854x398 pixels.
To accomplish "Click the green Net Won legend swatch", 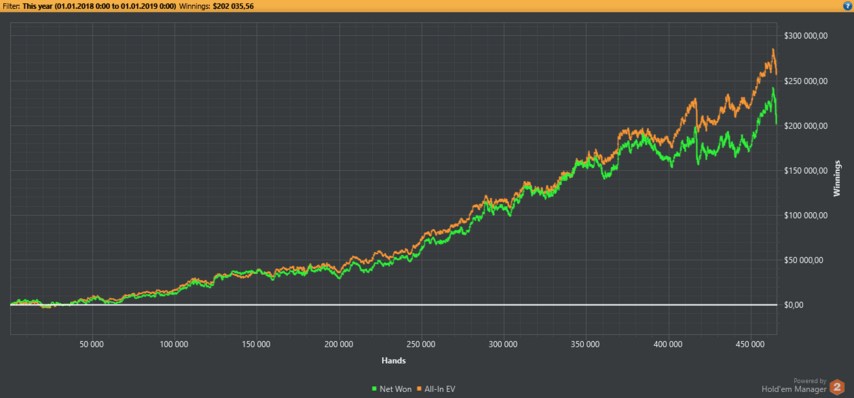I will (374, 389).
